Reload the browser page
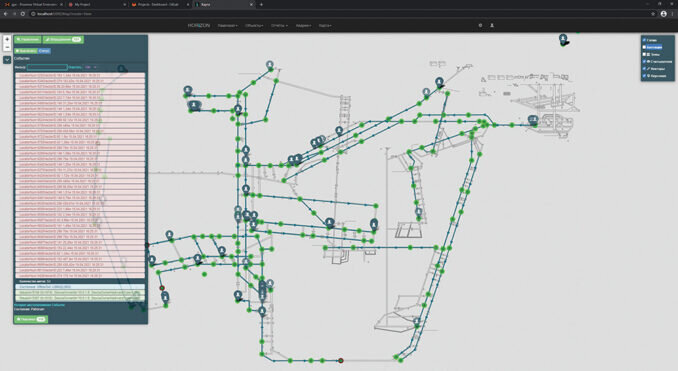Screen dimensions: 678x371 click(23, 14)
